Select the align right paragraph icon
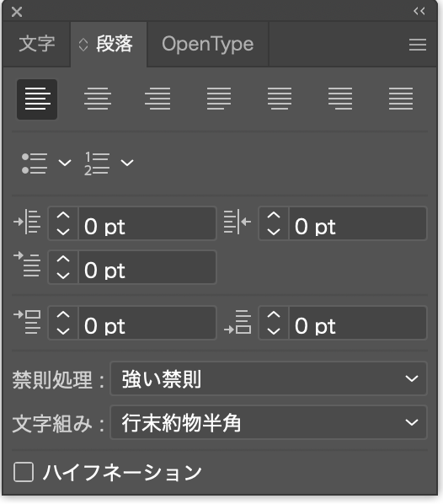This screenshot has width=443, height=504. point(157,99)
